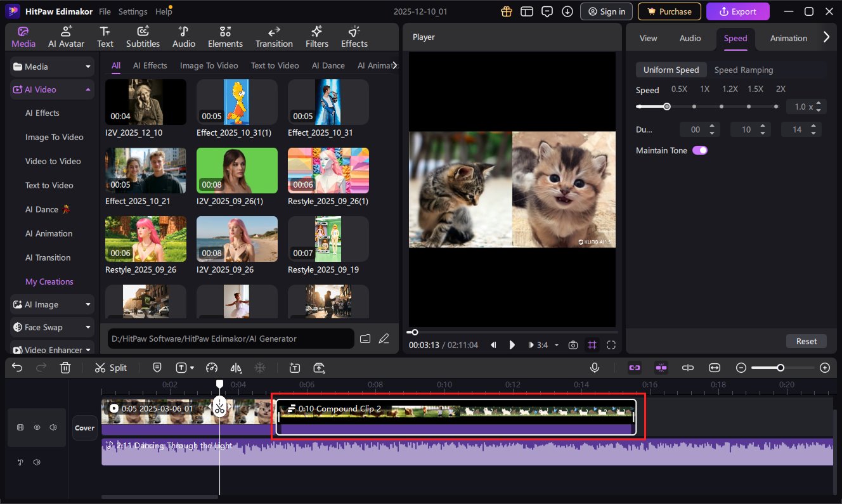
Task: Click the timeline zoom slider handle
Action: coord(780,368)
